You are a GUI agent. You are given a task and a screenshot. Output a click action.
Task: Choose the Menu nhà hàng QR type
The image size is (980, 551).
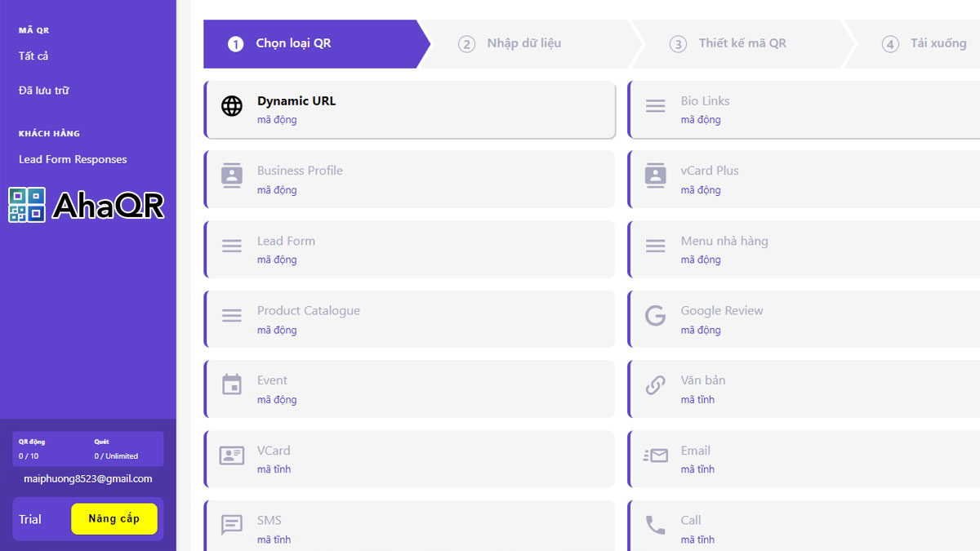coord(804,249)
